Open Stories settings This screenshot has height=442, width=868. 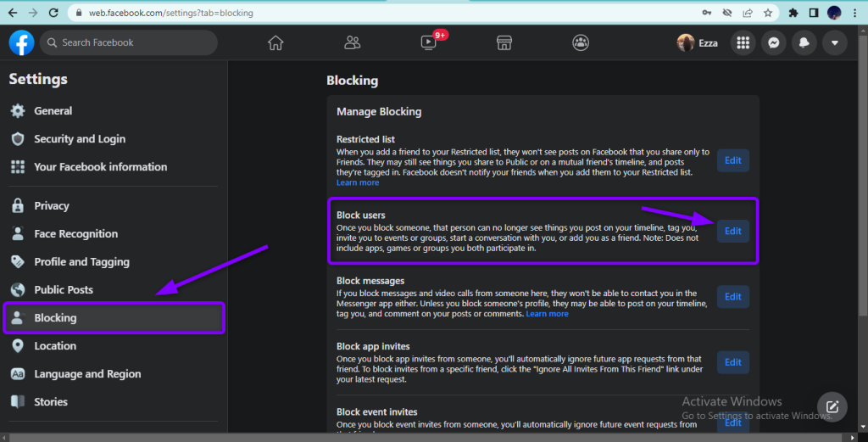click(114, 401)
